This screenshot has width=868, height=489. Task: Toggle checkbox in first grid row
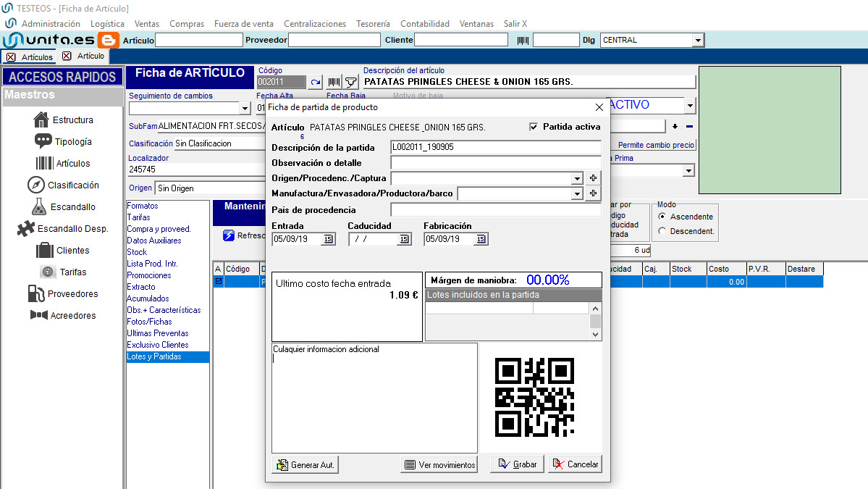click(219, 281)
